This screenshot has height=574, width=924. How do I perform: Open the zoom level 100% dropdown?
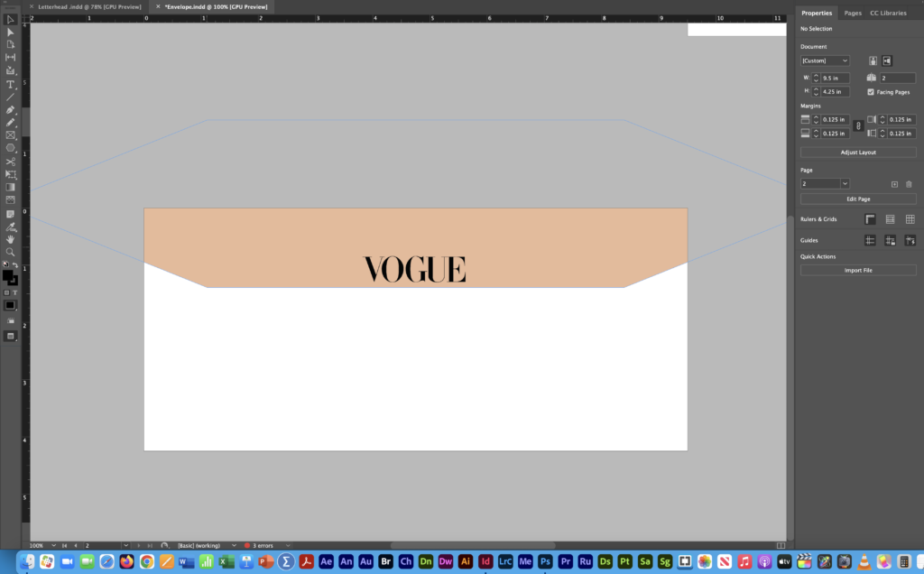tap(53, 546)
